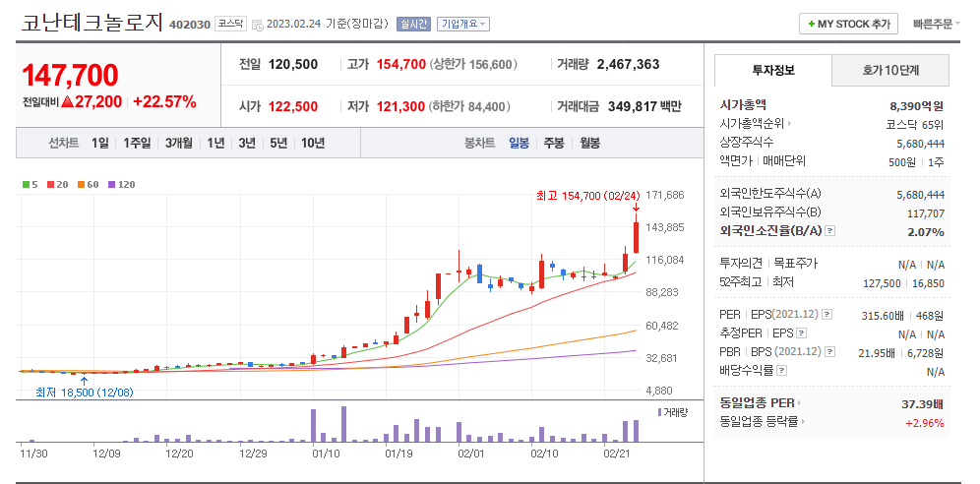Click the help icon beside 외국인소진율(B/A)

pyautogui.click(x=830, y=232)
